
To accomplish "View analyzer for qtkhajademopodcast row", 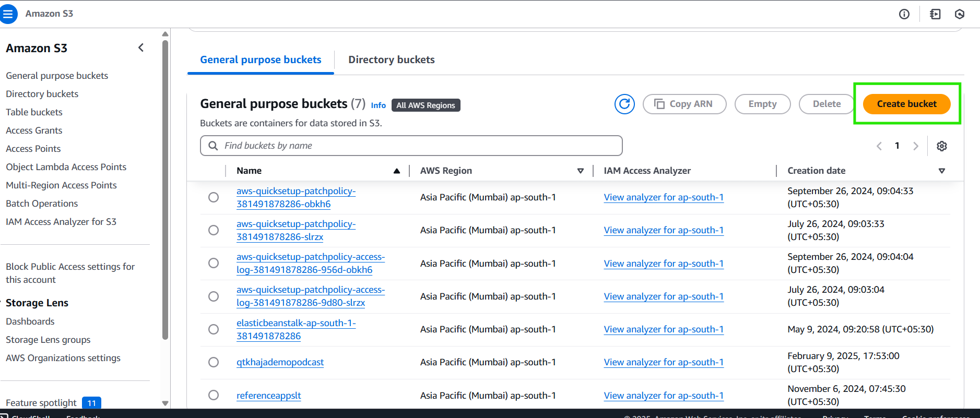I will [x=664, y=362].
